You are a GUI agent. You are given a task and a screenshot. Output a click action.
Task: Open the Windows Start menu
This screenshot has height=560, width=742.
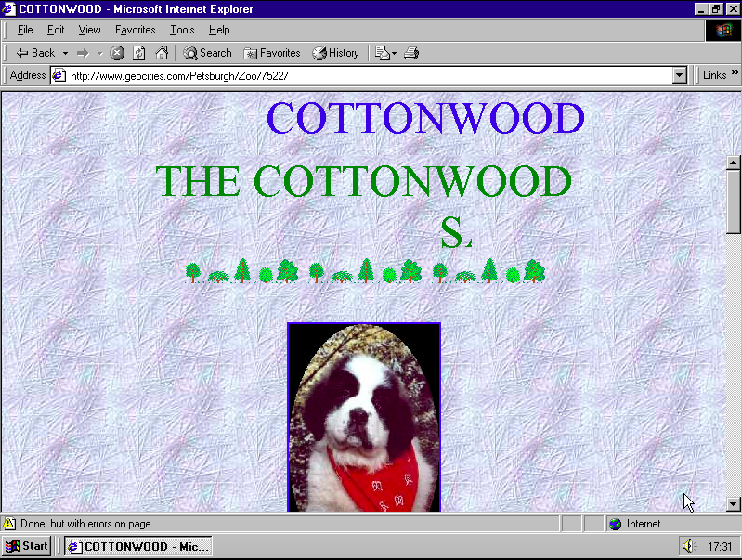pyautogui.click(x=27, y=546)
